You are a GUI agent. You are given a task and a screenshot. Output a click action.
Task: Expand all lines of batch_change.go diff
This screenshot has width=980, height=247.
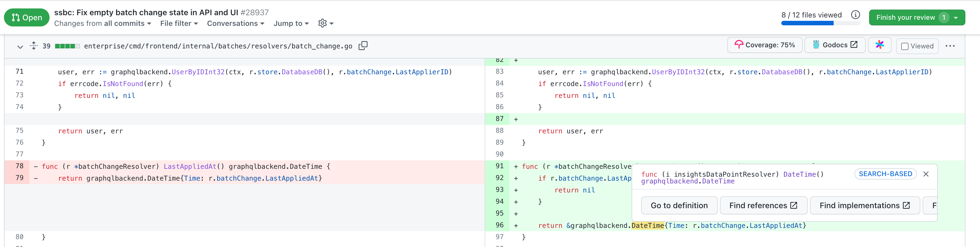34,46
